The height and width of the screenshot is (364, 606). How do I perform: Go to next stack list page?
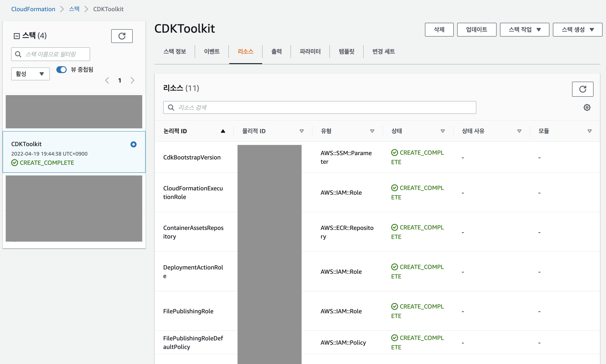(132, 80)
